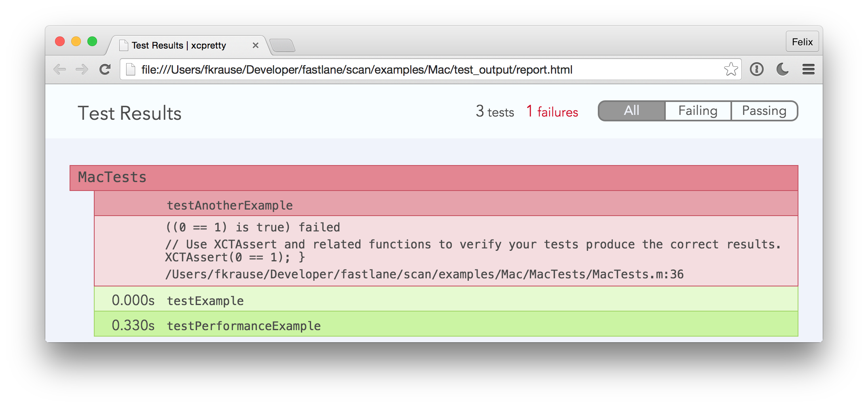Click the page icon in the address bar
The image size is (868, 407).
(130, 69)
